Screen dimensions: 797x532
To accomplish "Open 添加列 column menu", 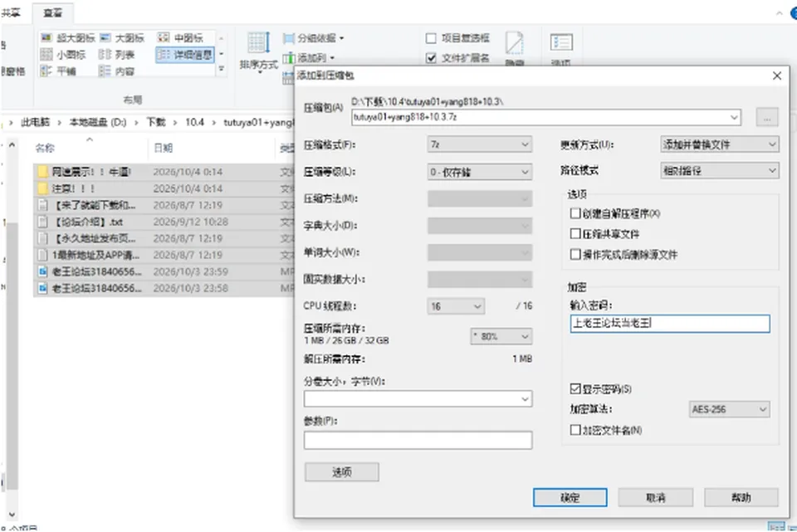I will pyautogui.click(x=310, y=58).
